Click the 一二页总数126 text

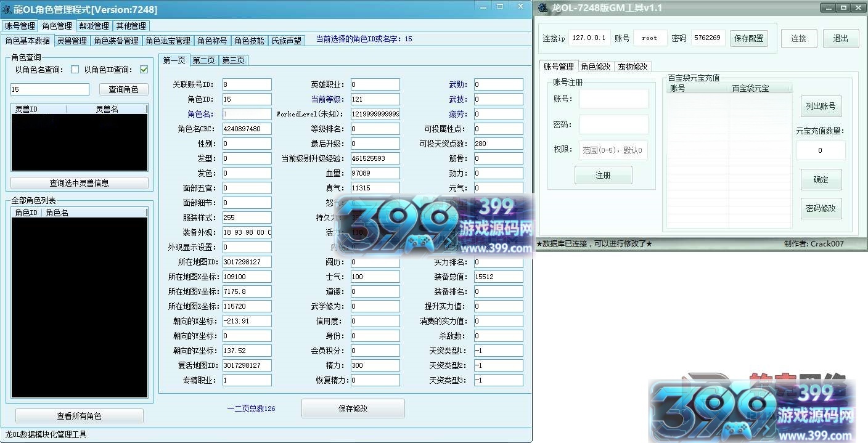coord(251,408)
